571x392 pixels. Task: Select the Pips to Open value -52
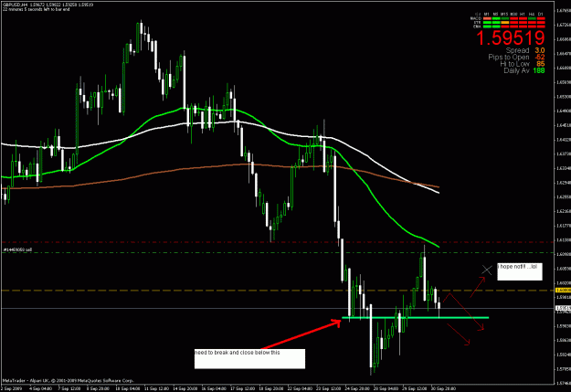[x=540, y=58]
